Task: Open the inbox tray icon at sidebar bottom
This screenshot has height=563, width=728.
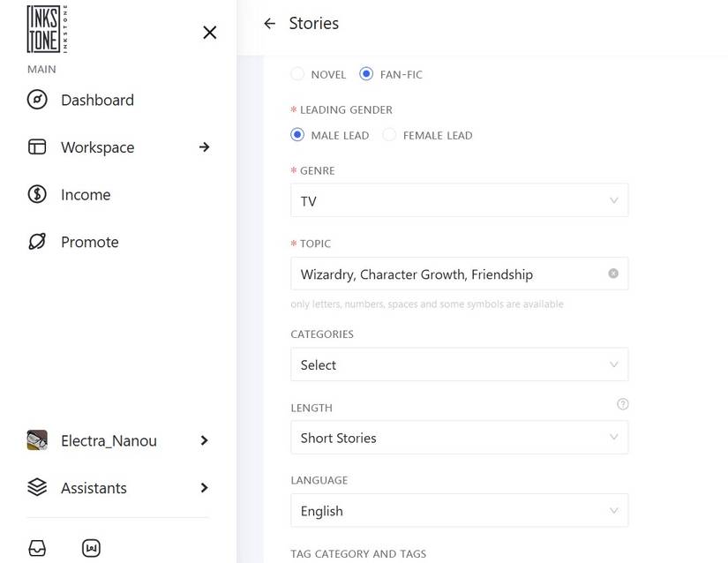Action: (x=37, y=547)
